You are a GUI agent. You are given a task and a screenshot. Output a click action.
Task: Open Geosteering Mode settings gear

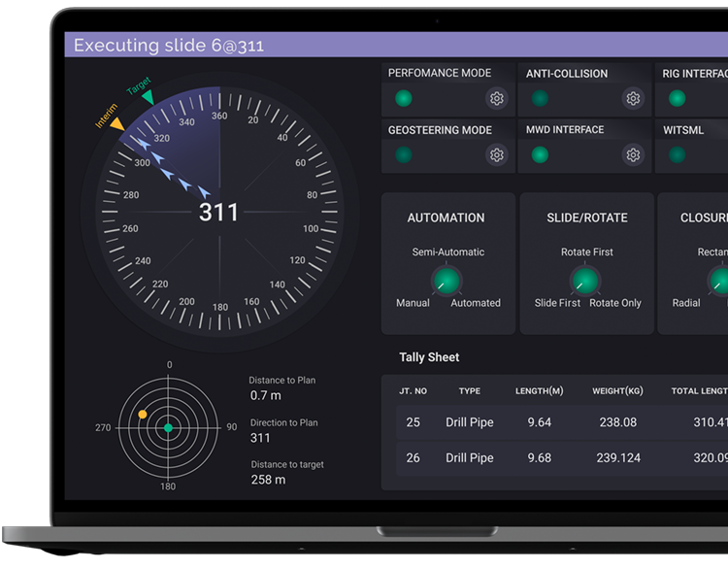(496, 154)
